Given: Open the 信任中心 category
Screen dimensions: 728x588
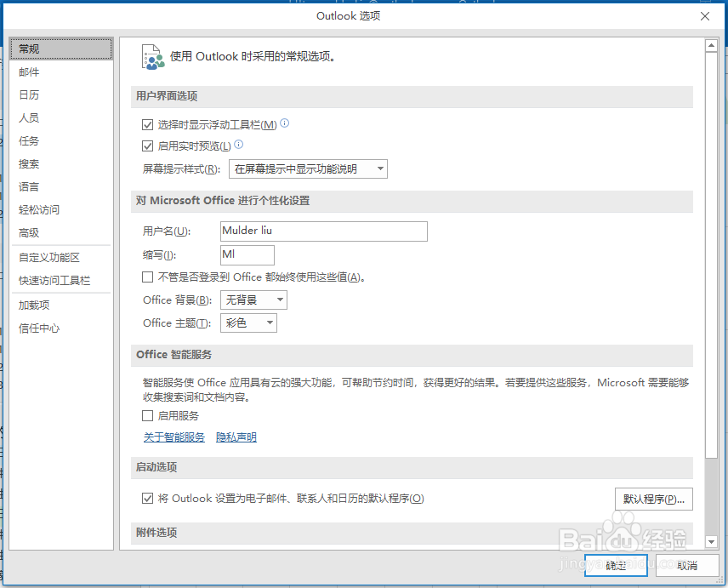Looking at the screenshot, I should (61, 328).
